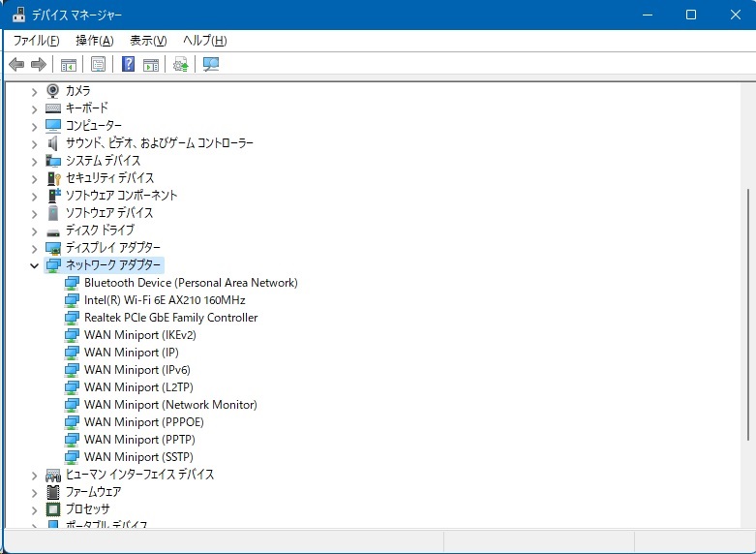Expand the ディスプレイ アダプター category
This screenshot has width=756, height=554.
34,249
